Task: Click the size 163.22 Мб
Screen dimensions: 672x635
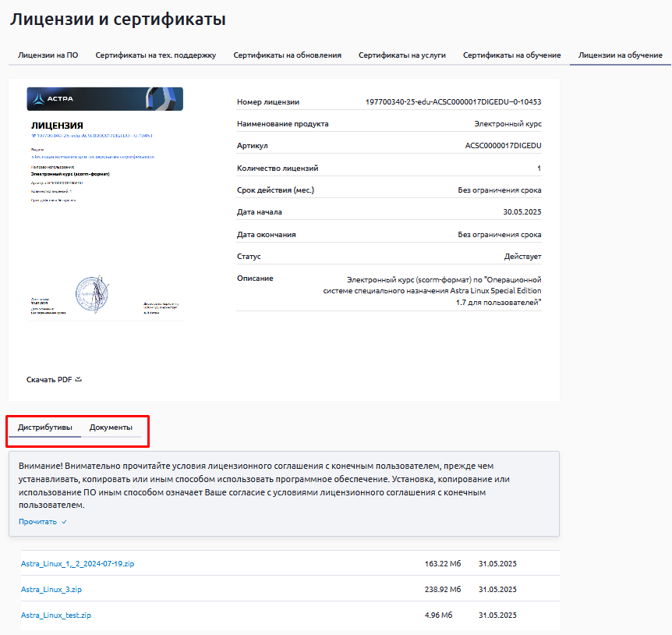Action: pyautogui.click(x=443, y=564)
